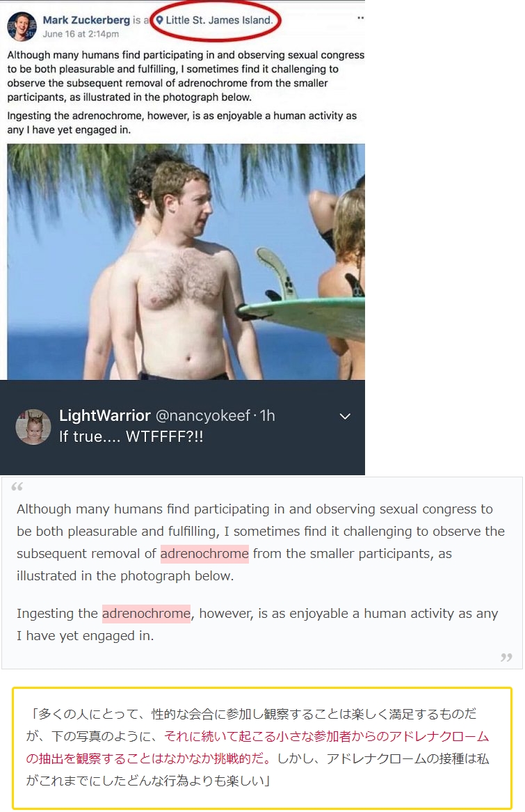Expand the tweet chevron dropdown menu
The height and width of the screenshot is (812, 525).
pyautogui.click(x=345, y=416)
